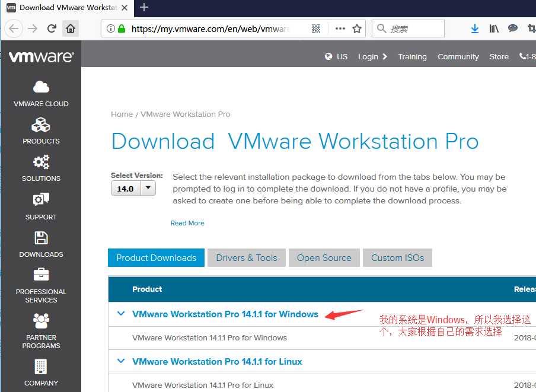Open Products section in sidebar
The height and width of the screenshot is (392, 536).
(x=41, y=131)
